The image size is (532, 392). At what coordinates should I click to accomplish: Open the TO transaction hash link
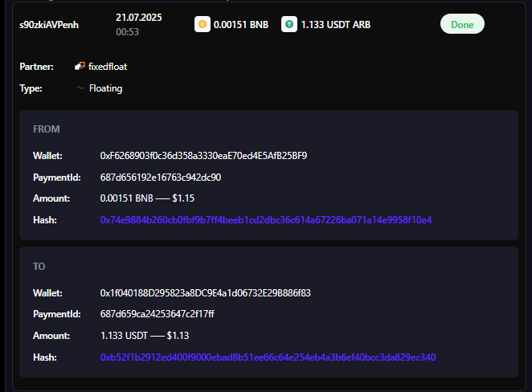268,357
